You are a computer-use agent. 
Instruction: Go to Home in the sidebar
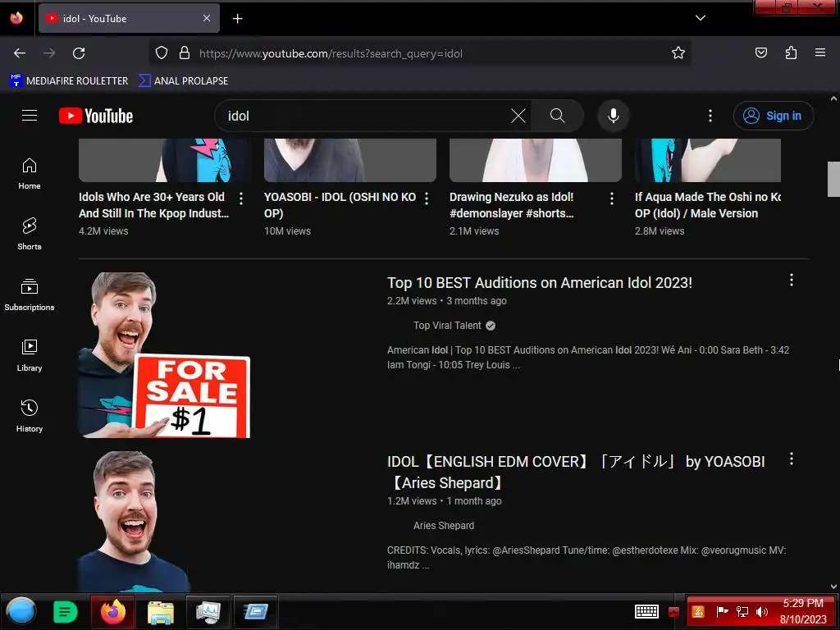click(x=30, y=174)
